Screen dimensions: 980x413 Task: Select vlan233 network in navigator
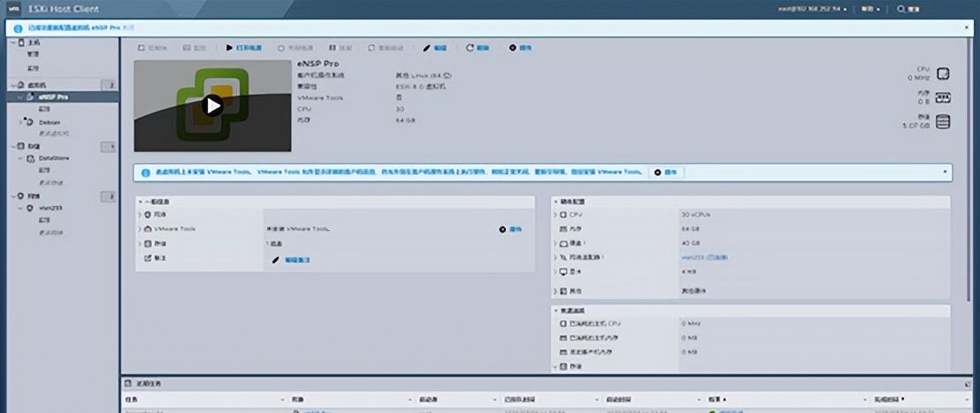point(50,208)
